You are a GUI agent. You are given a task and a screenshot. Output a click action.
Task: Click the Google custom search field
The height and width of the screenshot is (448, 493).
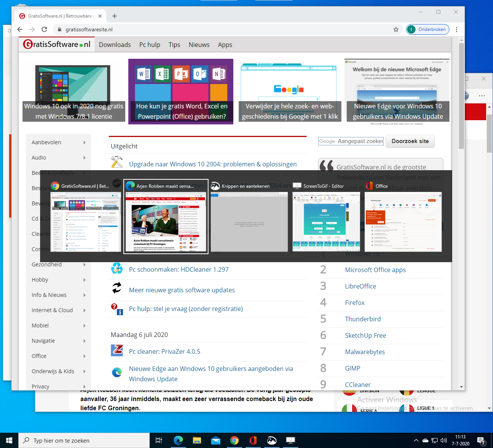(x=351, y=141)
